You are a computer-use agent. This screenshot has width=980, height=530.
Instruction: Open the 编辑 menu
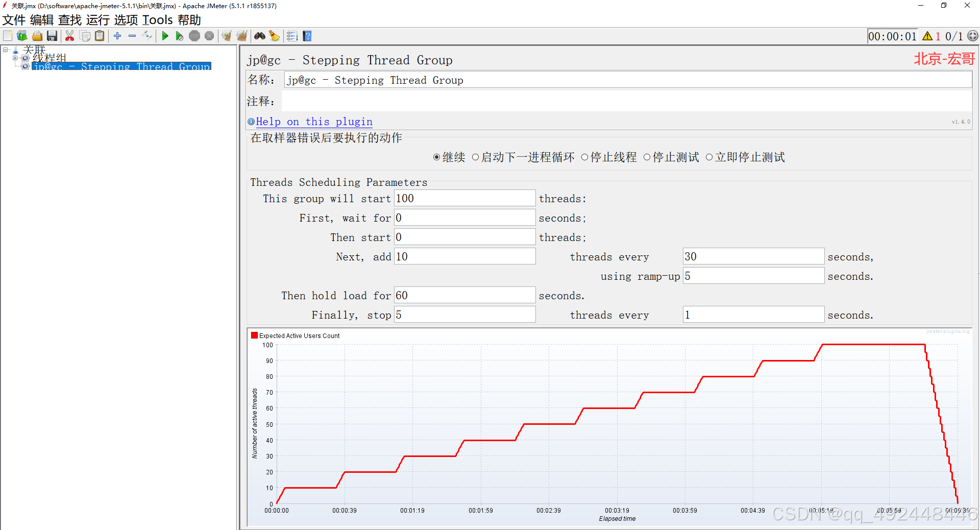(42, 20)
